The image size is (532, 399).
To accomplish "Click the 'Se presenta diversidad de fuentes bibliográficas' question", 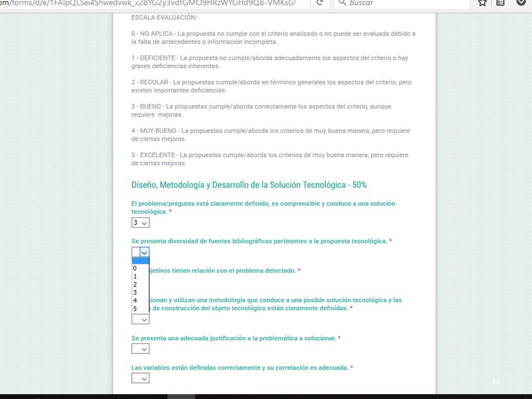I will 262,241.
